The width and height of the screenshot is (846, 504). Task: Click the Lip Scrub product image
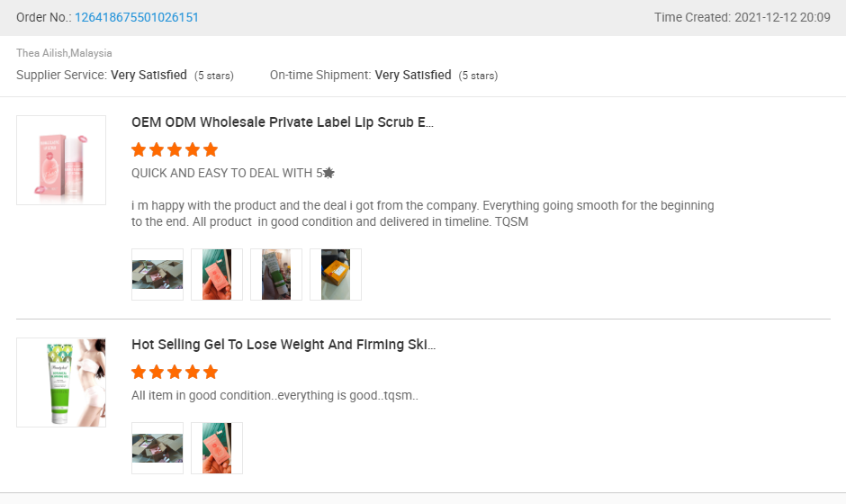click(61, 160)
